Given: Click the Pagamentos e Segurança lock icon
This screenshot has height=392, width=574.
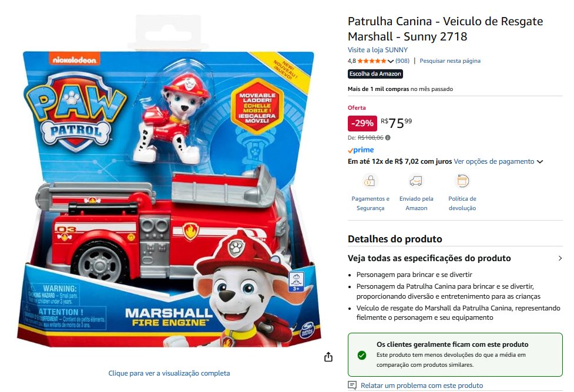Looking at the screenshot, I should 370,181.
